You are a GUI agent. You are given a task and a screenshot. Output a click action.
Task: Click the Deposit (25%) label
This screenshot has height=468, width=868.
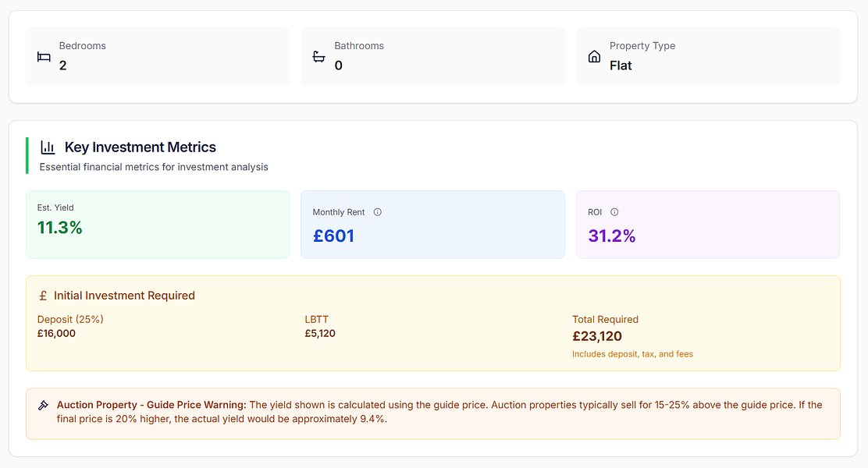70,319
